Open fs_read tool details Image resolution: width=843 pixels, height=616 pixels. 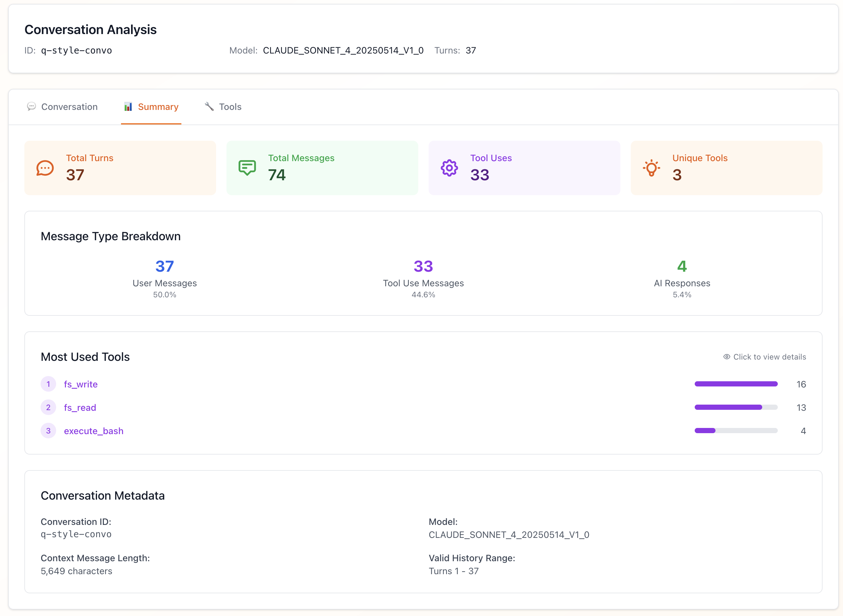tap(80, 408)
